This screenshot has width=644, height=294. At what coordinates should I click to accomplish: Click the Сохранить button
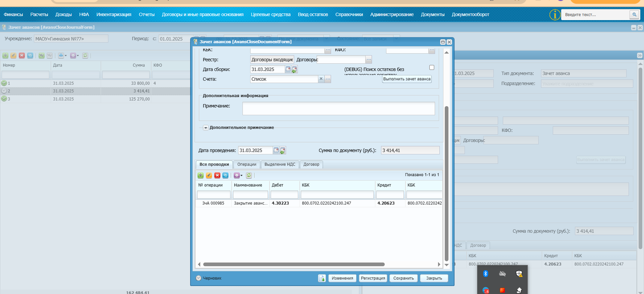404,278
